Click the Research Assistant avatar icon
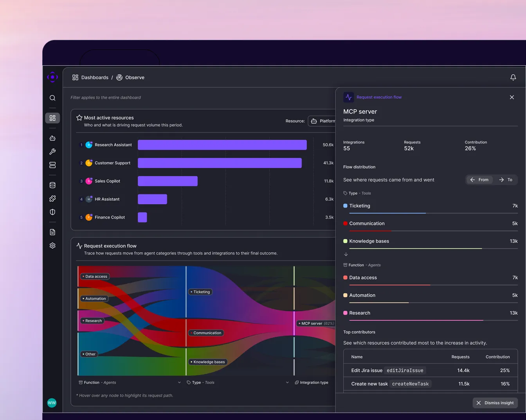The height and width of the screenshot is (420, 526). pyautogui.click(x=89, y=145)
